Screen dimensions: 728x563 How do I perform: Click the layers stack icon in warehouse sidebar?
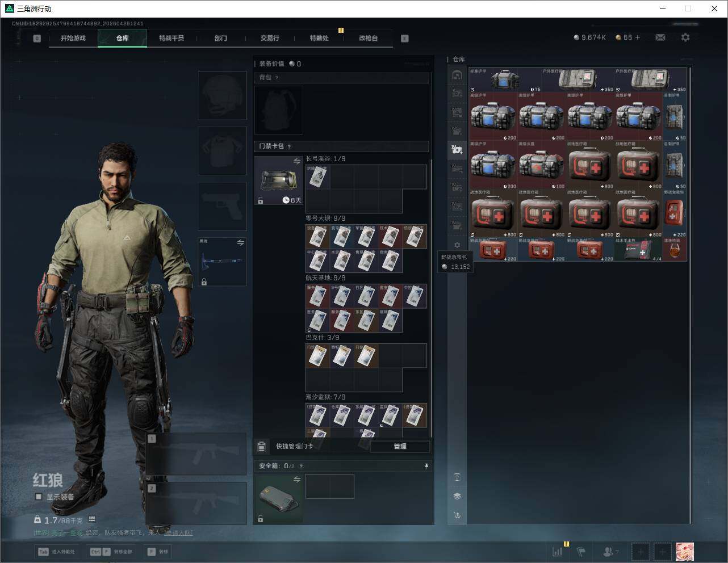click(457, 496)
